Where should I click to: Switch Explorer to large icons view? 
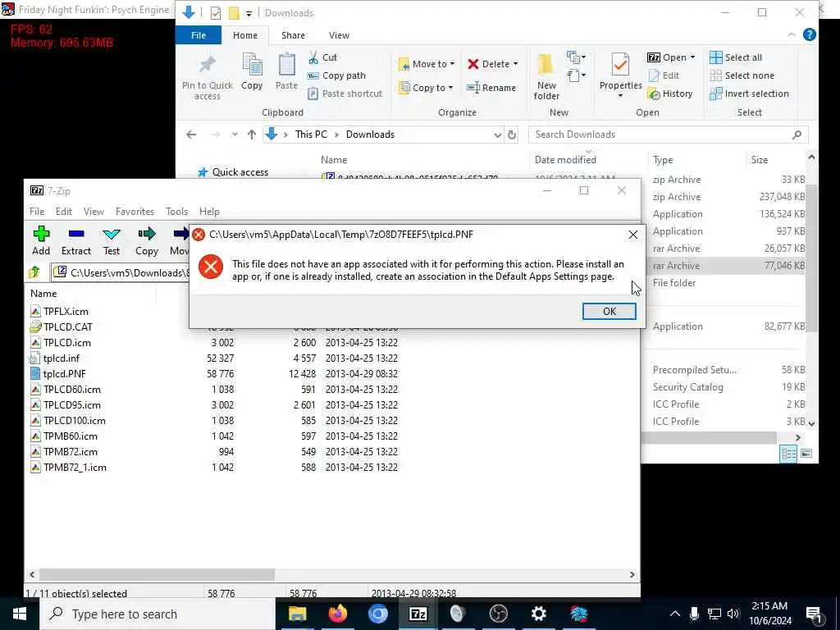click(x=806, y=454)
